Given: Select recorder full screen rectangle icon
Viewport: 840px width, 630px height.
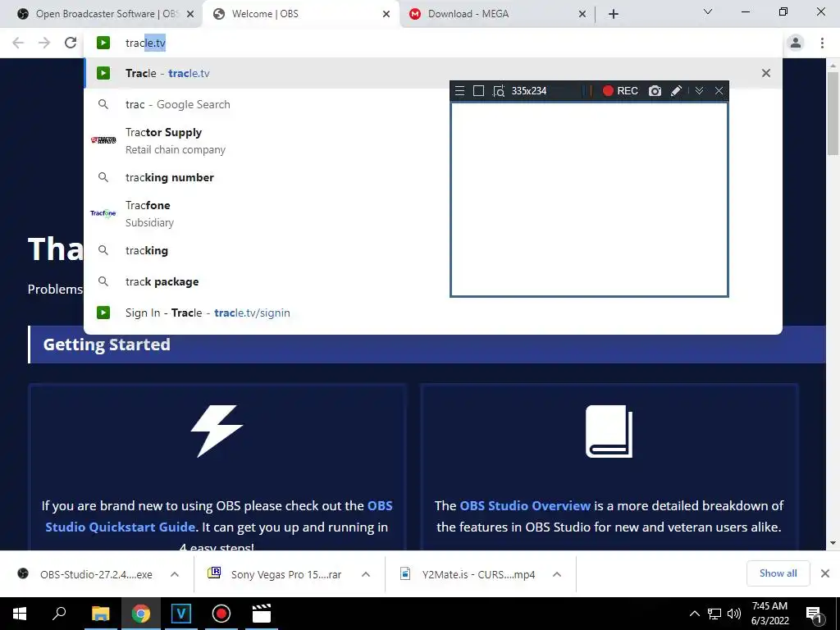Looking at the screenshot, I should click(479, 90).
